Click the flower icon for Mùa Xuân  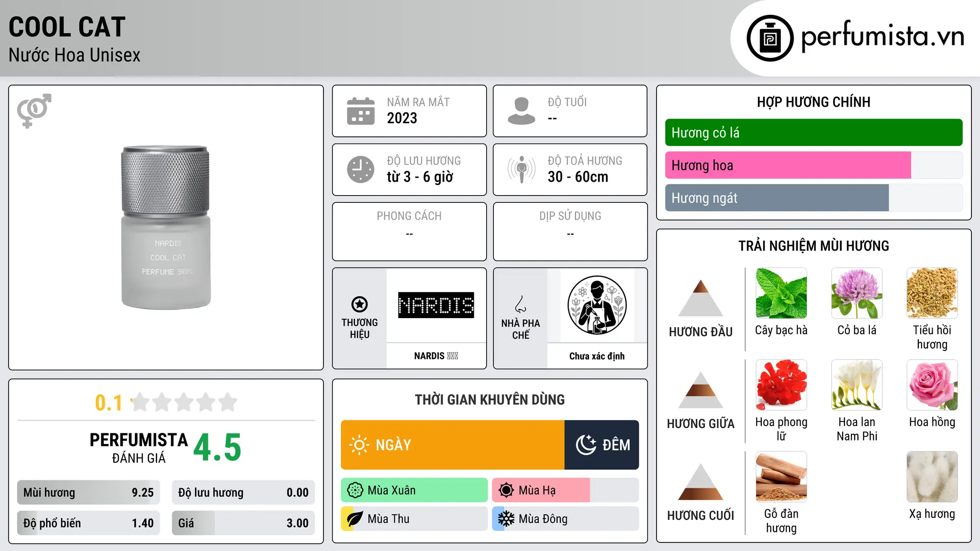(x=355, y=490)
